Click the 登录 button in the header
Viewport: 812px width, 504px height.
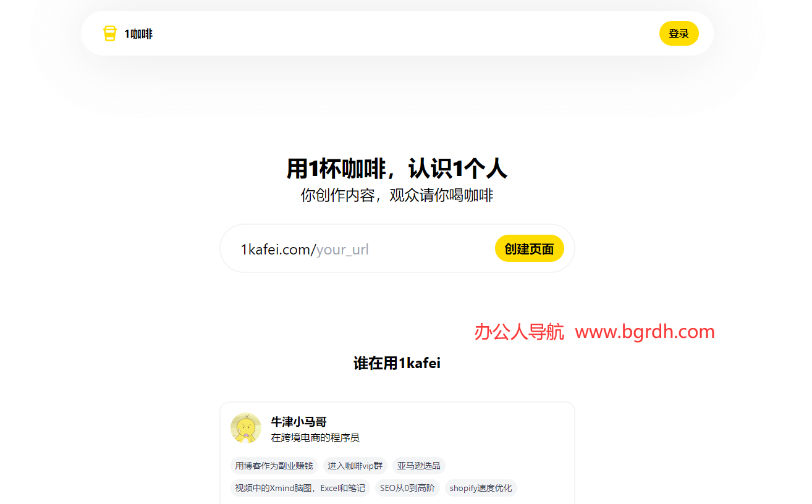click(679, 33)
